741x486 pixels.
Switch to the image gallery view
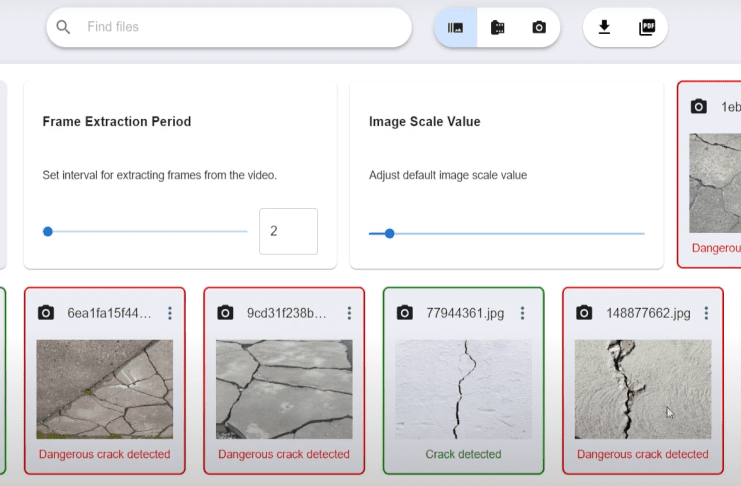(x=455, y=28)
